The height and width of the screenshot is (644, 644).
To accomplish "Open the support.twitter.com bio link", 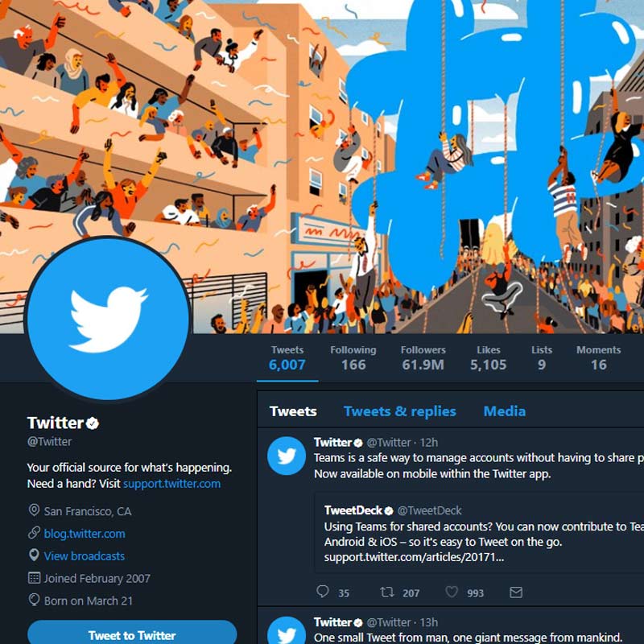I will 171,484.
